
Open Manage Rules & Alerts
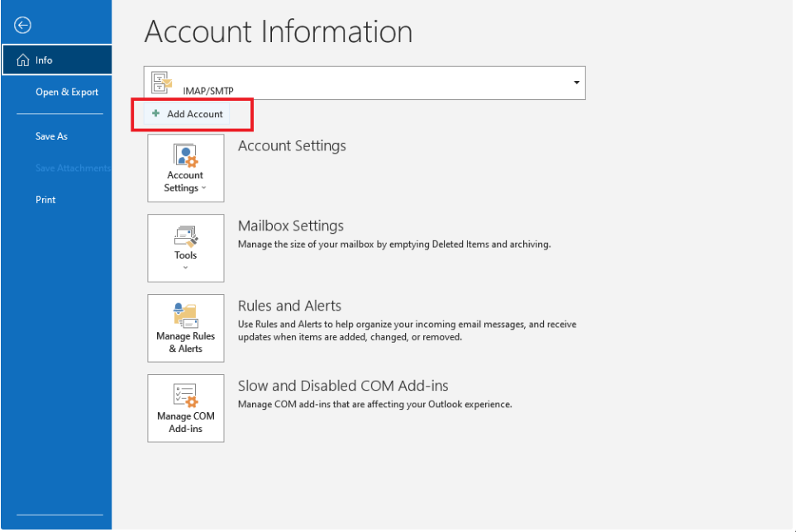pyautogui.click(x=186, y=328)
